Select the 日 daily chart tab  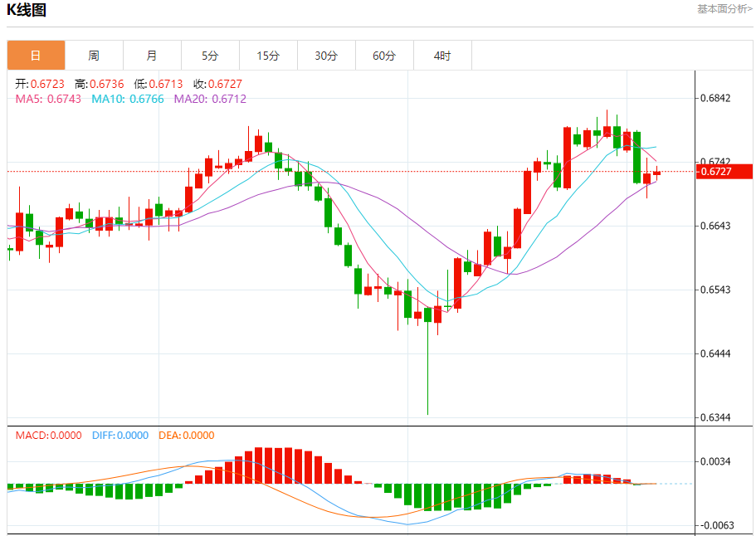[37, 56]
